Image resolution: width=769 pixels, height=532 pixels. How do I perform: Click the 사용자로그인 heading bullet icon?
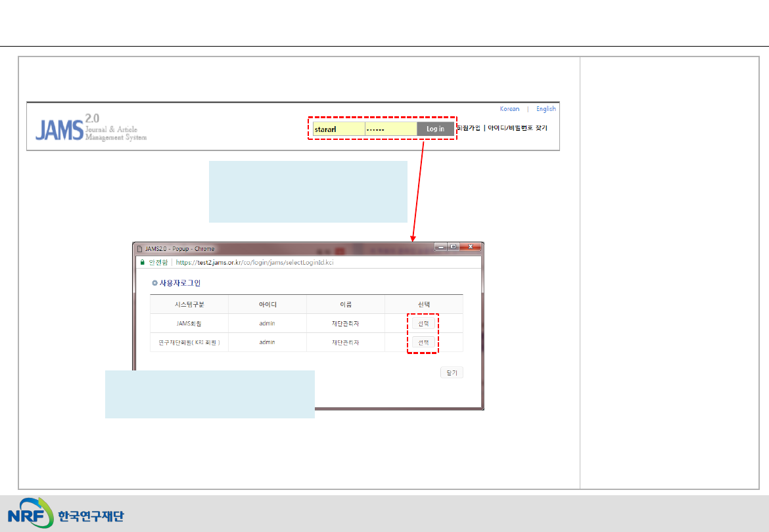[x=154, y=283]
